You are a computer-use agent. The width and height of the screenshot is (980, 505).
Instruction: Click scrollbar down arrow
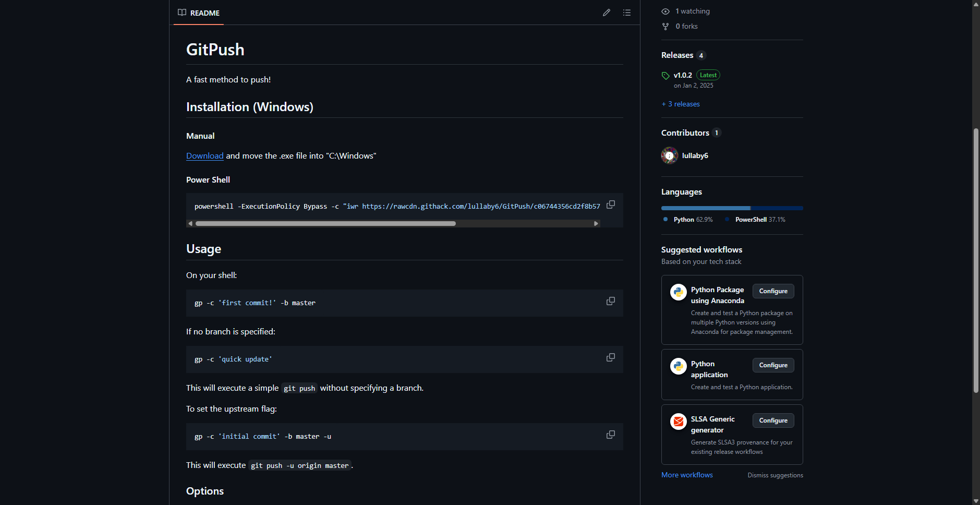[976, 501]
